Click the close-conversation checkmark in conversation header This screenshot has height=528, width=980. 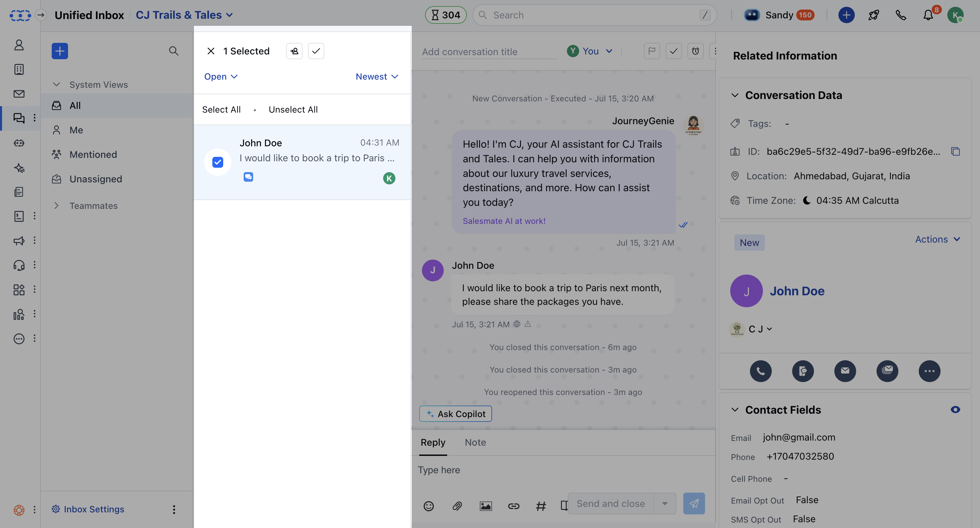[673, 51]
